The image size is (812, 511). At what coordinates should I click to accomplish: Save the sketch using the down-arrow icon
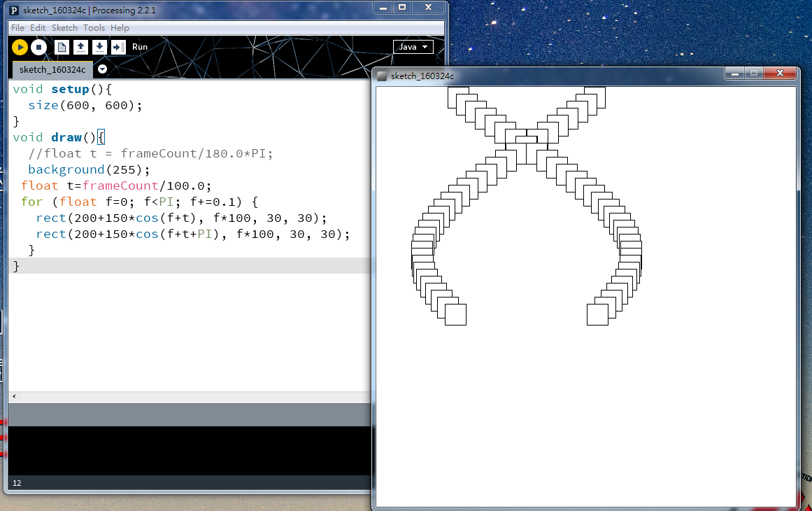click(99, 47)
